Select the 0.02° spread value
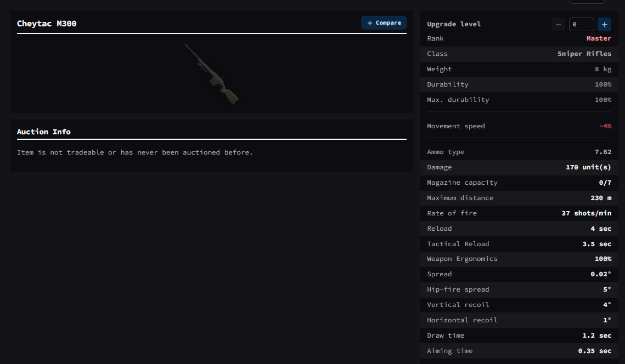This screenshot has height=364, width=625. click(601, 275)
